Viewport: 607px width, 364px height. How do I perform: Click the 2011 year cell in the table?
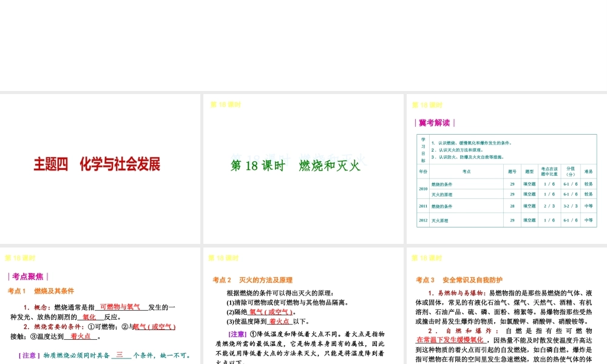point(423,206)
